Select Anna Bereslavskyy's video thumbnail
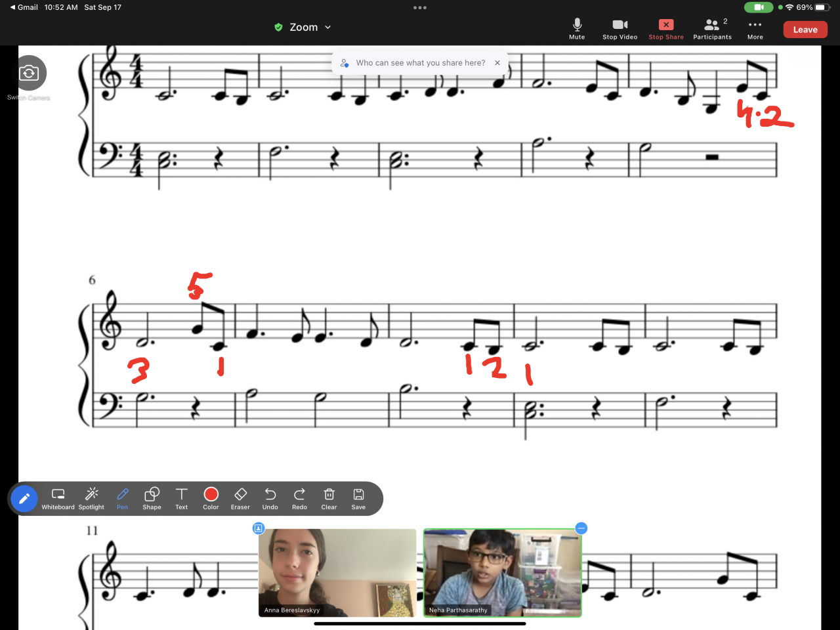The height and width of the screenshot is (630, 840). point(337,573)
